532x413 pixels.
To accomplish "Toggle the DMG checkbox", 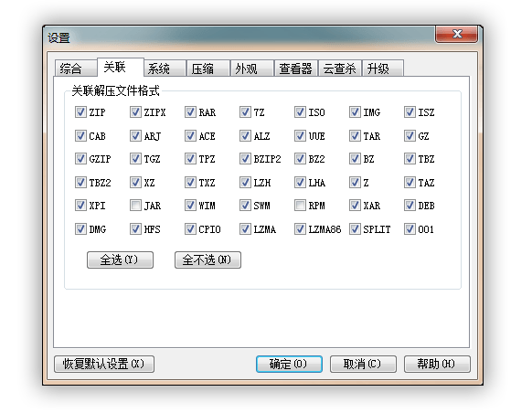I will (80, 229).
